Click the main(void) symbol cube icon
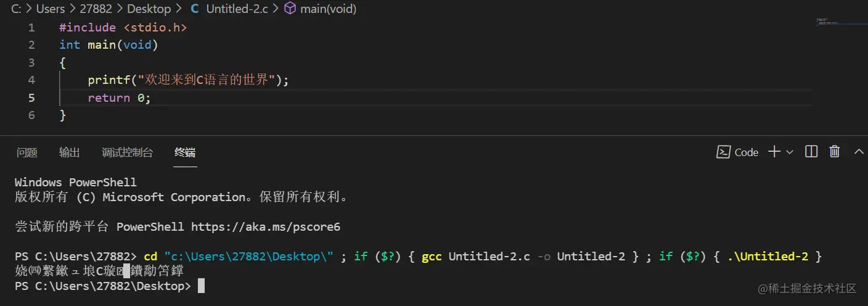868x306 pixels. (290, 9)
